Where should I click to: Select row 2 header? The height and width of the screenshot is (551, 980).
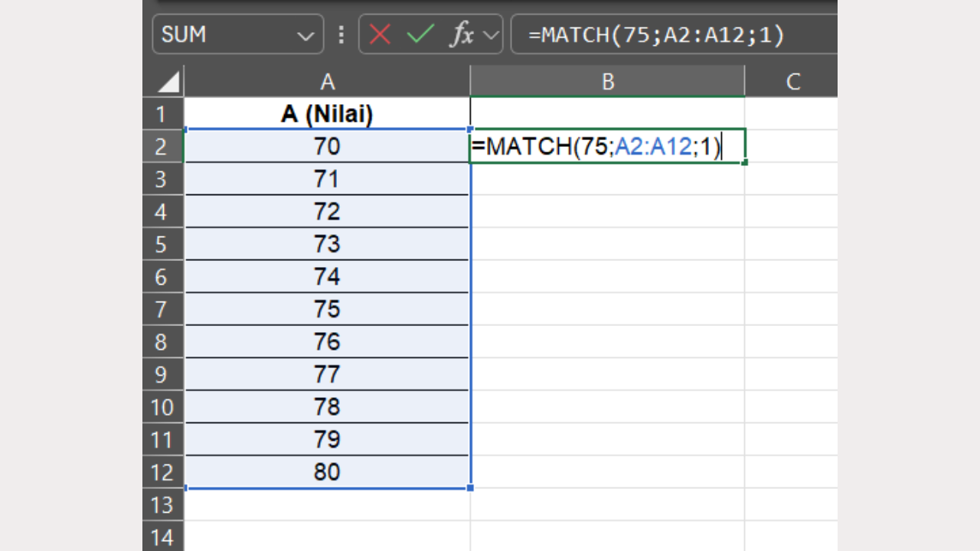(x=162, y=146)
